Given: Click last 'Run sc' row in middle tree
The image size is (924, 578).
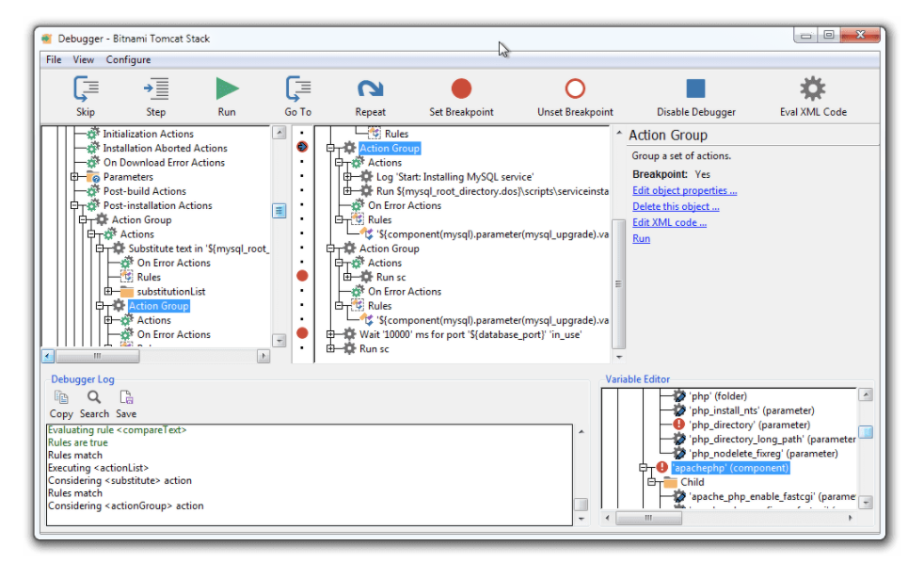Looking at the screenshot, I should point(374,348).
